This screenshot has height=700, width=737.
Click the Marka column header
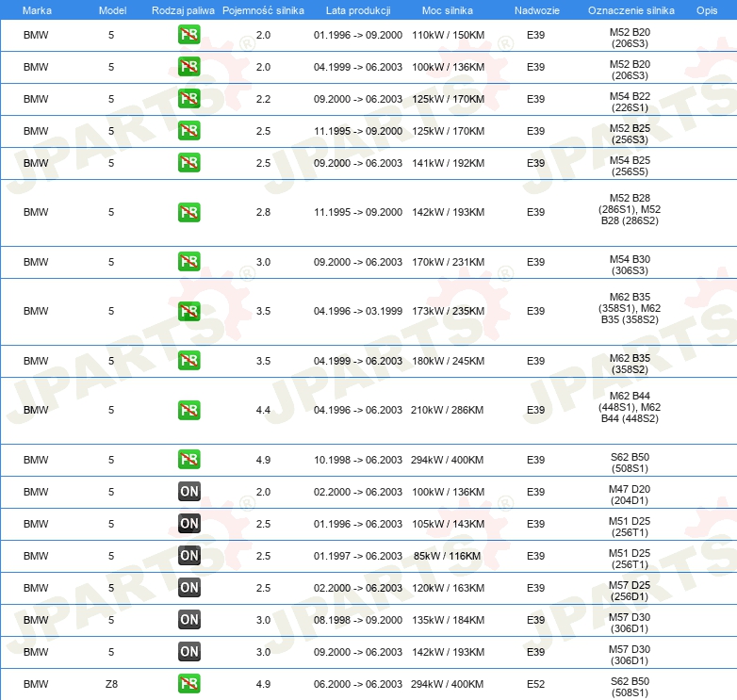tap(37, 10)
